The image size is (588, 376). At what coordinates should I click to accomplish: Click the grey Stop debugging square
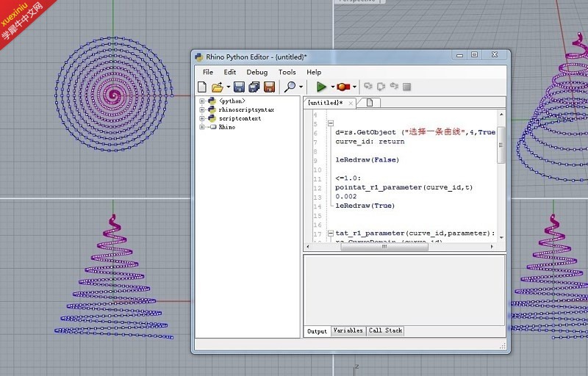coord(406,87)
